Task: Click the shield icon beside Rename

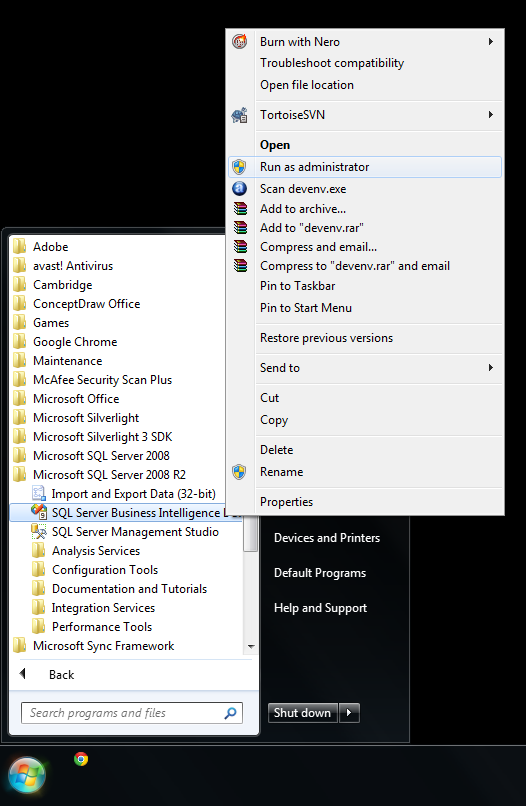Action: pos(239,471)
